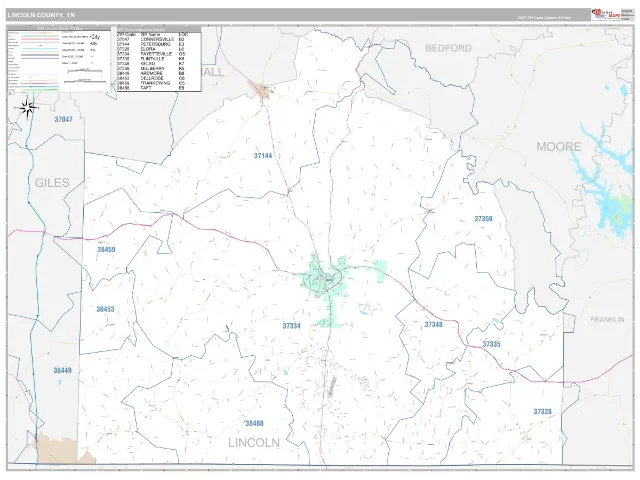Click the FAYETTEVILLE row in ZIP index

coord(151,54)
